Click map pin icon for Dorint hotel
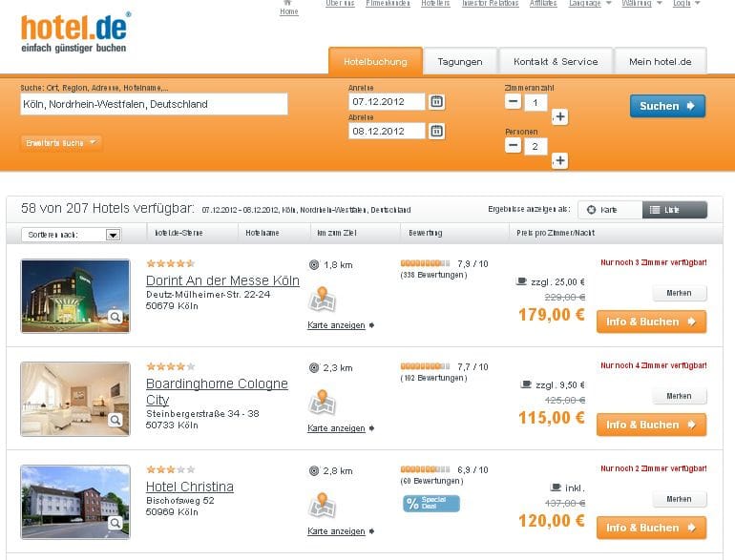 click(x=322, y=299)
